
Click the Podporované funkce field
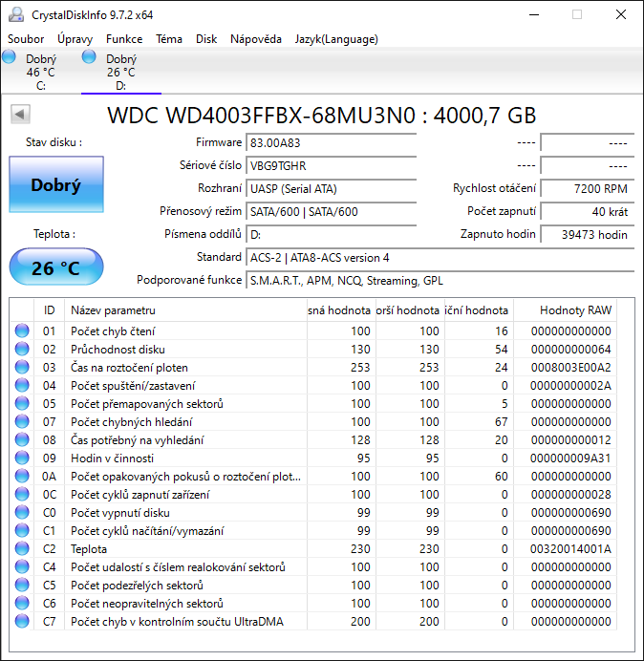tap(440, 280)
